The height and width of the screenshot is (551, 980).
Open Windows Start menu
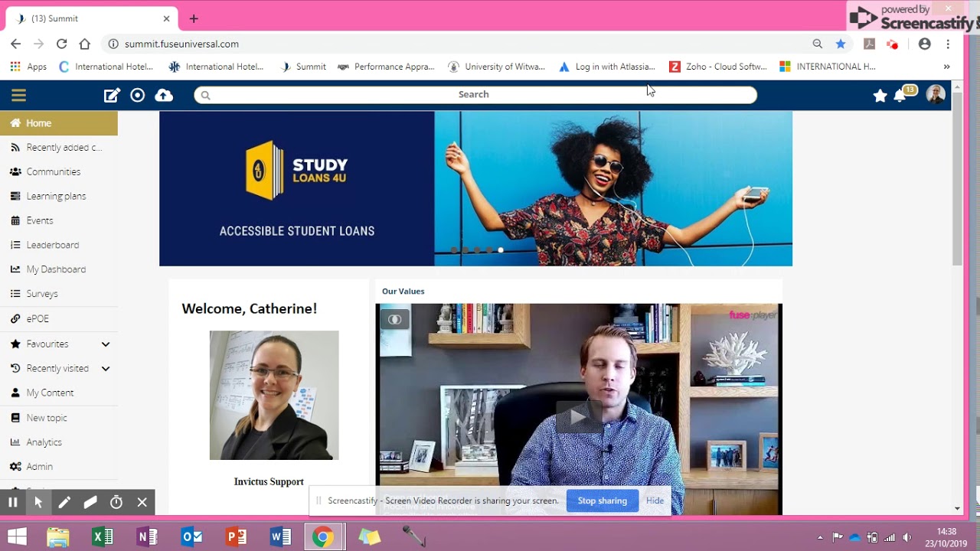click(x=17, y=536)
